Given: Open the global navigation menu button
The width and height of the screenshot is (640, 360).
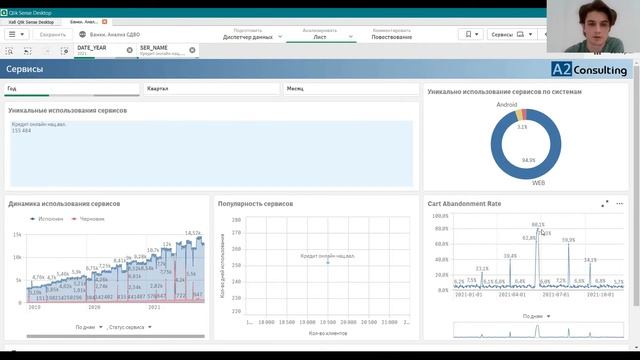Looking at the screenshot, I should pos(16,34).
